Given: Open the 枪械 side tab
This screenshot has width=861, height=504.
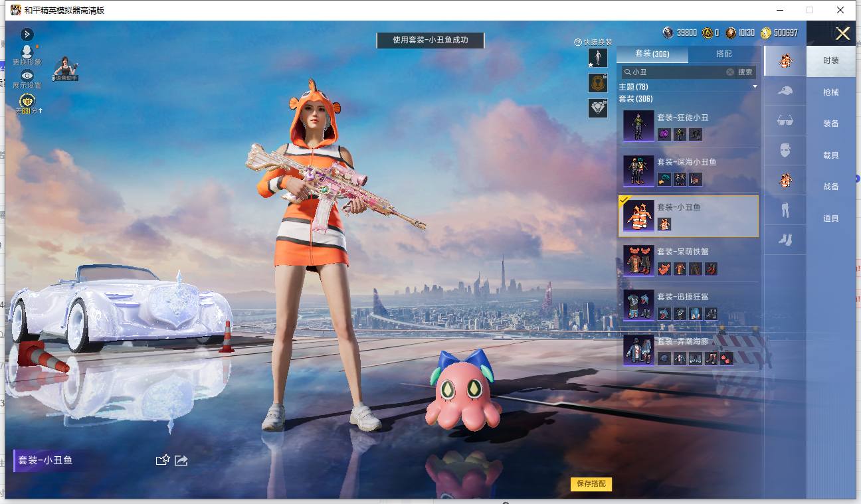Looking at the screenshot, I should pos(831,92).
